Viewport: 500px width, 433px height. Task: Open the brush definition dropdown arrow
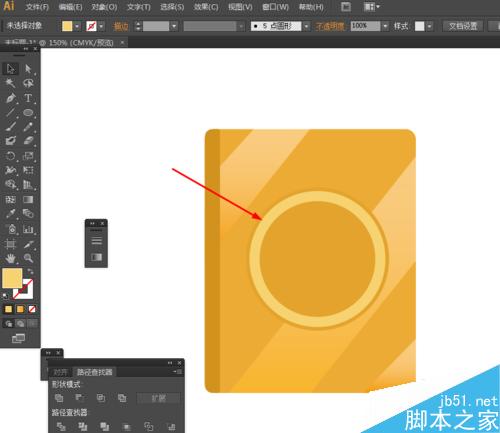click(x=306, y=26)
